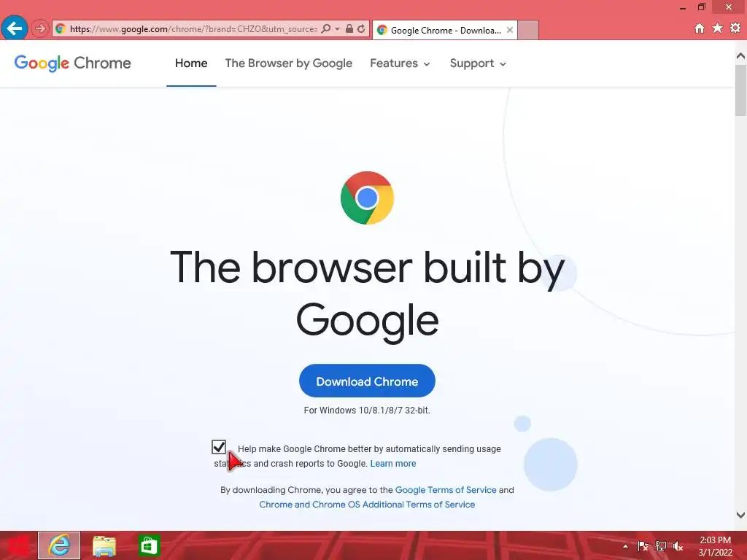Select the Google Chrome - Download tab

pos(444,30)
